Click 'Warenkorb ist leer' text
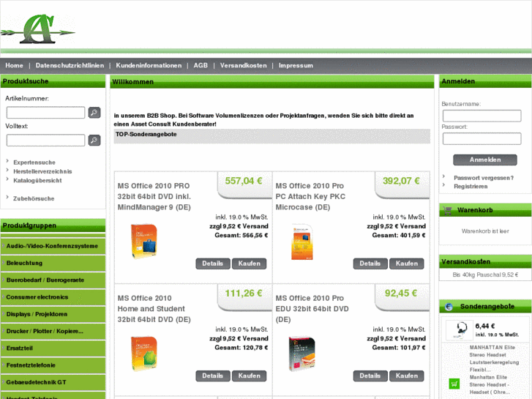The height and width of the screenshot is (399, 532). coord(485,231)
